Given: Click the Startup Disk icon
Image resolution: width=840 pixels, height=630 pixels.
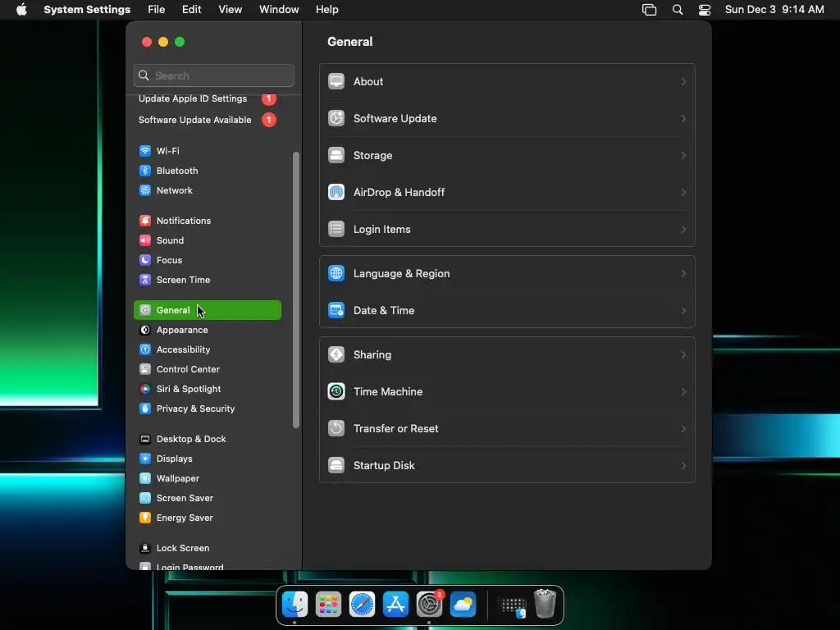Looking at the screenshot, I should click(336, 466).
